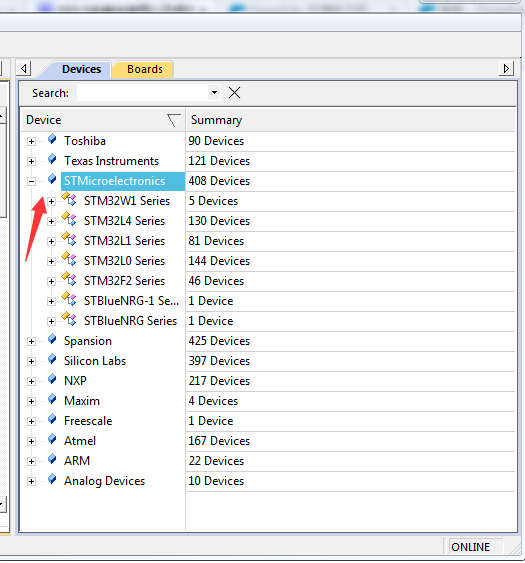Click the STBlueNRG Series family icon
525x563 pixels.
pos(69,320)
